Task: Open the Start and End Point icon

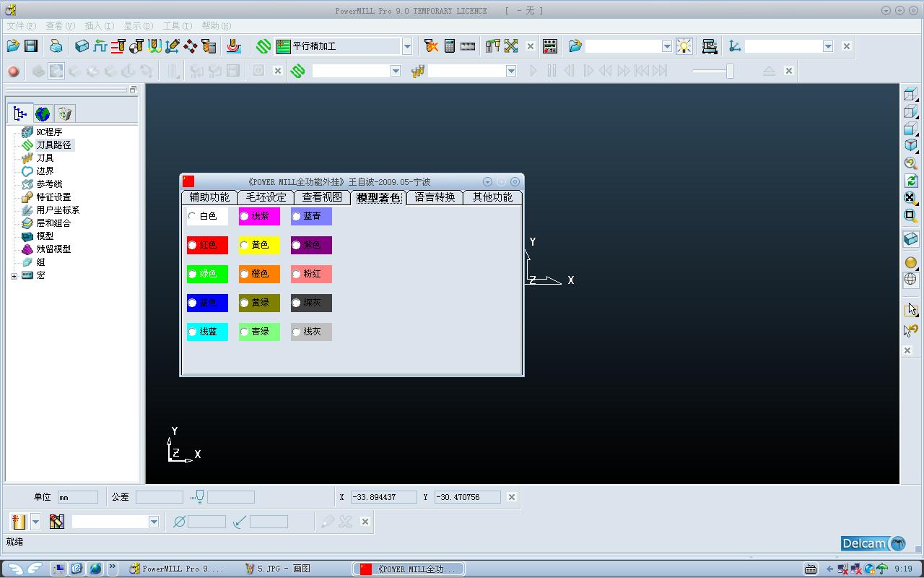Action: pyautogui.click(x=136, y=46)
